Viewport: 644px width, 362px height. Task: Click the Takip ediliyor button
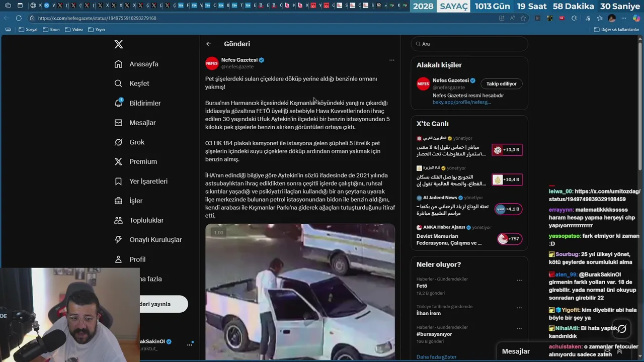(502, 84)
